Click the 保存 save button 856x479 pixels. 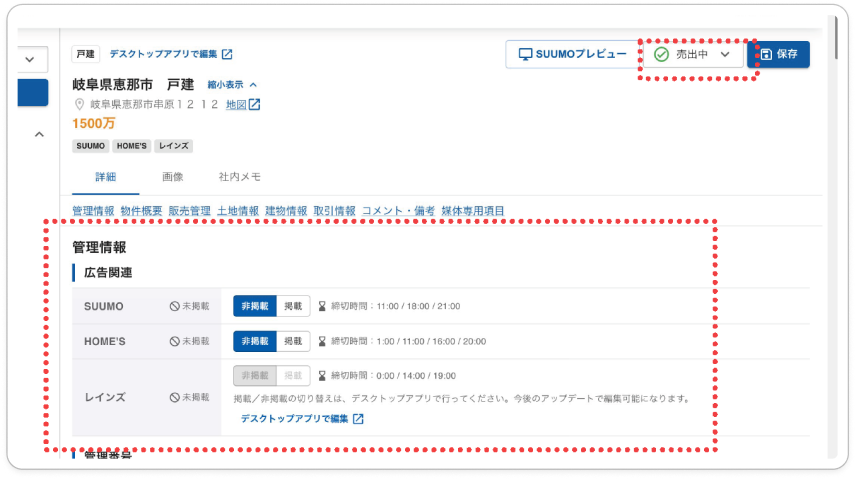[779, 54]
